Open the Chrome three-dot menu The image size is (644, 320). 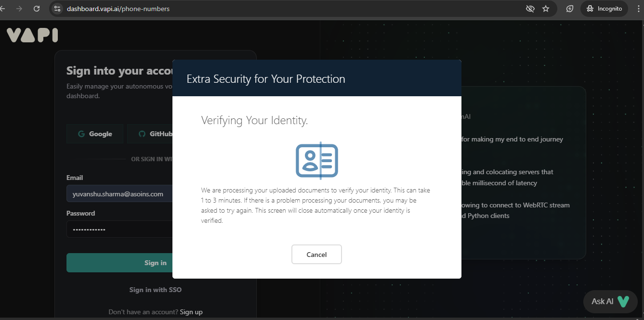click(639, 8)
